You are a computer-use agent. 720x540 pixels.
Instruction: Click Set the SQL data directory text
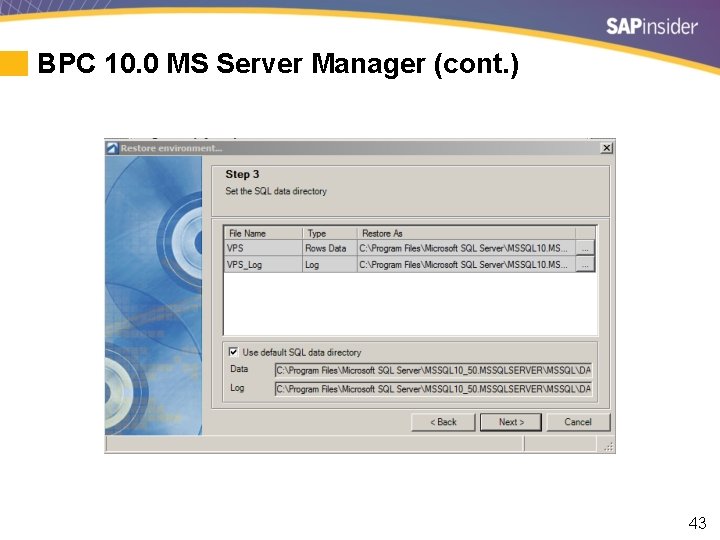click(x=276, y=191)
